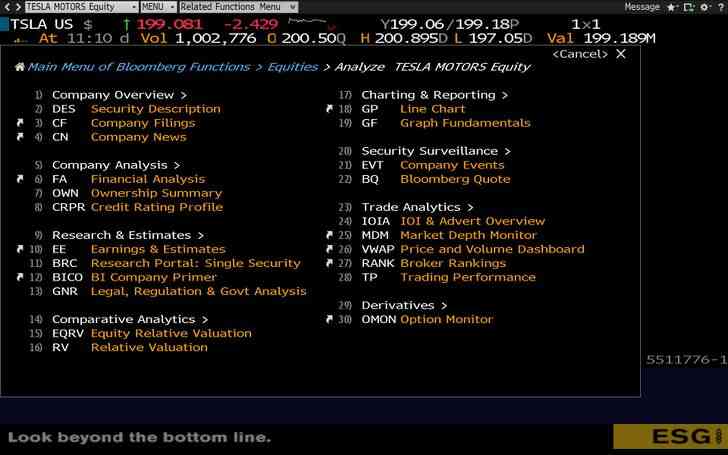
Task: Open CN Company News
Action: click(x=119, y=137)
